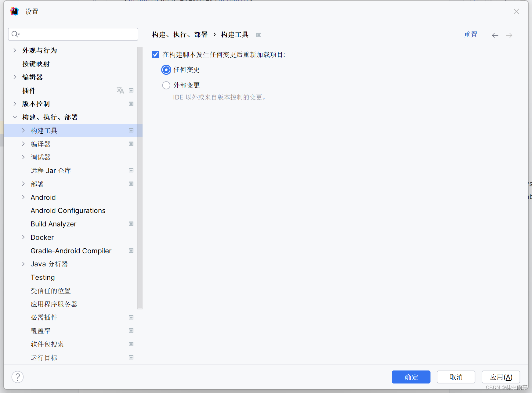
Task: Open the Testing settings page
Action: 43,277
